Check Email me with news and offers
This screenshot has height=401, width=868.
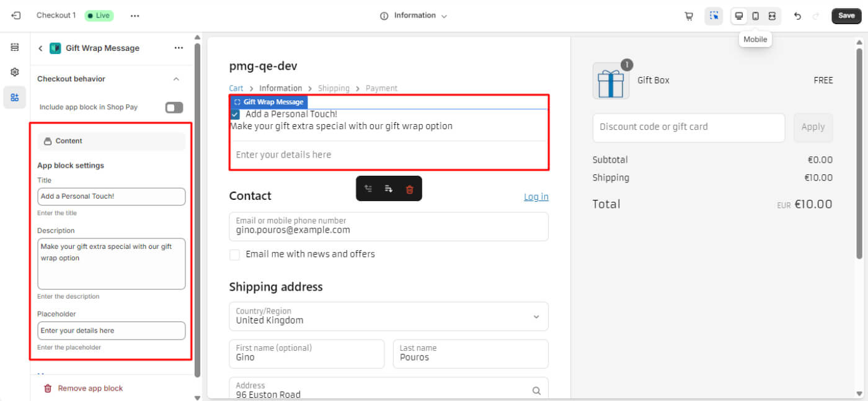tap(235, 255)
